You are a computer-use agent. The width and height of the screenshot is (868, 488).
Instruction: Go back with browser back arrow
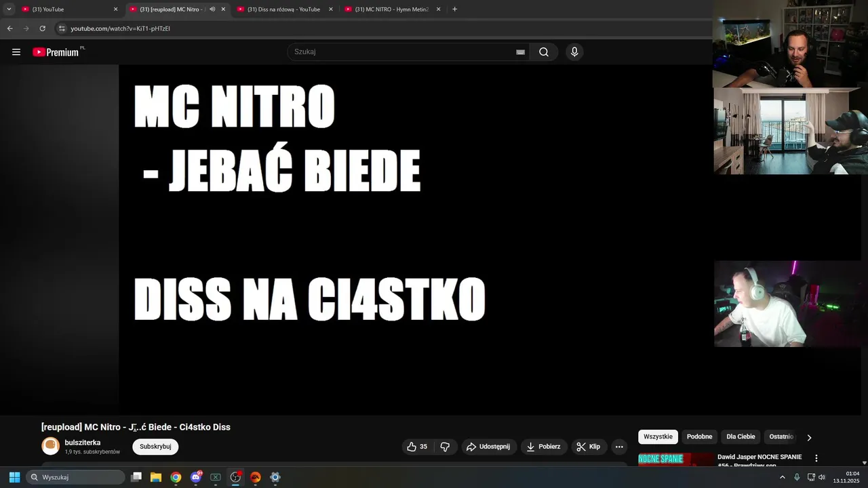9,28
